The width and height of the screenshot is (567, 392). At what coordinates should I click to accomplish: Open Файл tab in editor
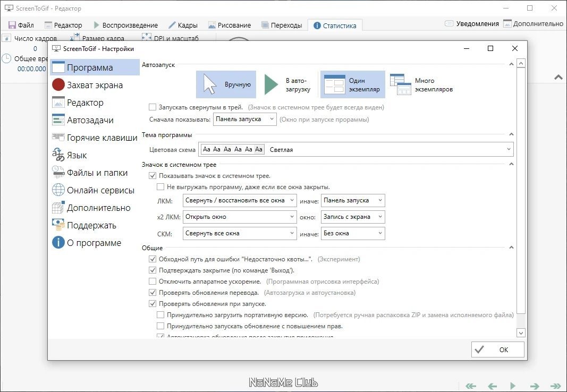[21, 25]
